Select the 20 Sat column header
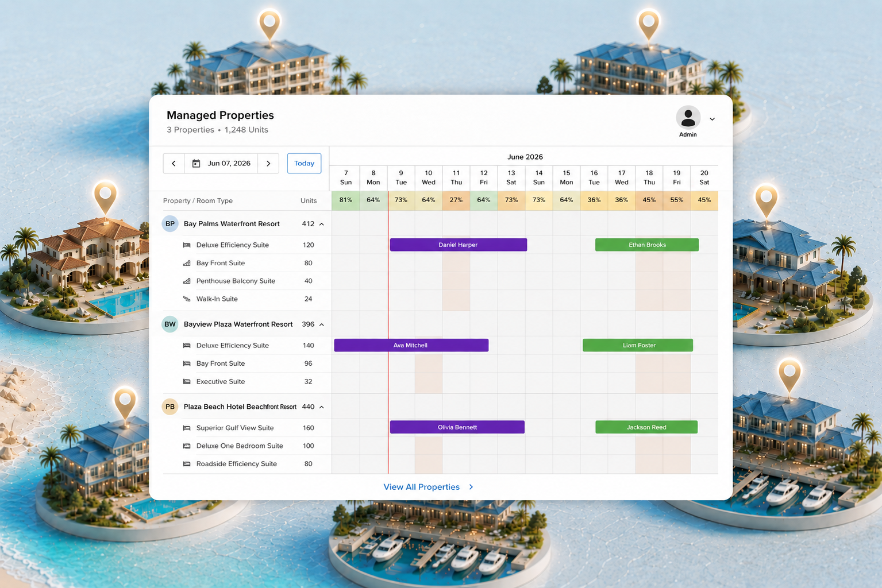Viewport: 882px width, 588px height. [704, 177]
